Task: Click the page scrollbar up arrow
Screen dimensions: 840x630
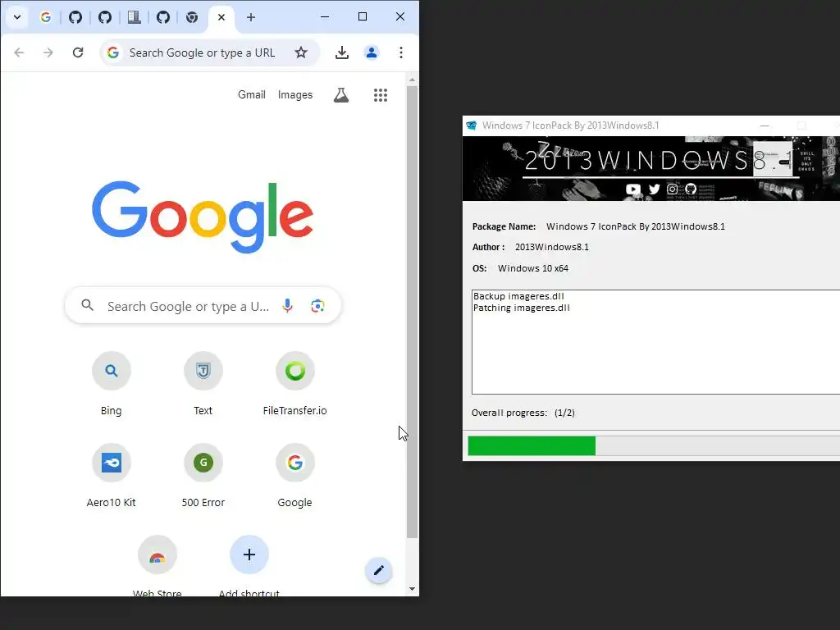Action: coord(412,80)
